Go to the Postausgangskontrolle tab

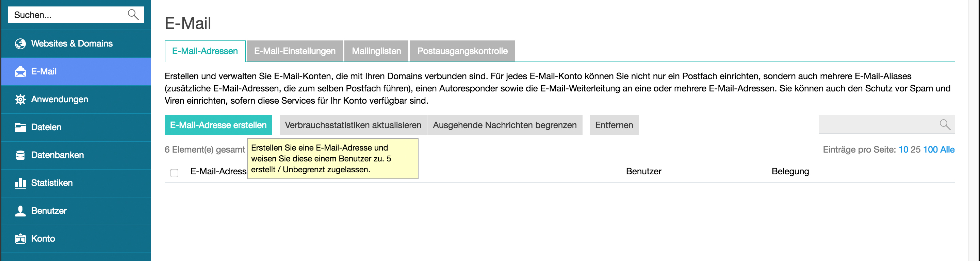point(462,51)
